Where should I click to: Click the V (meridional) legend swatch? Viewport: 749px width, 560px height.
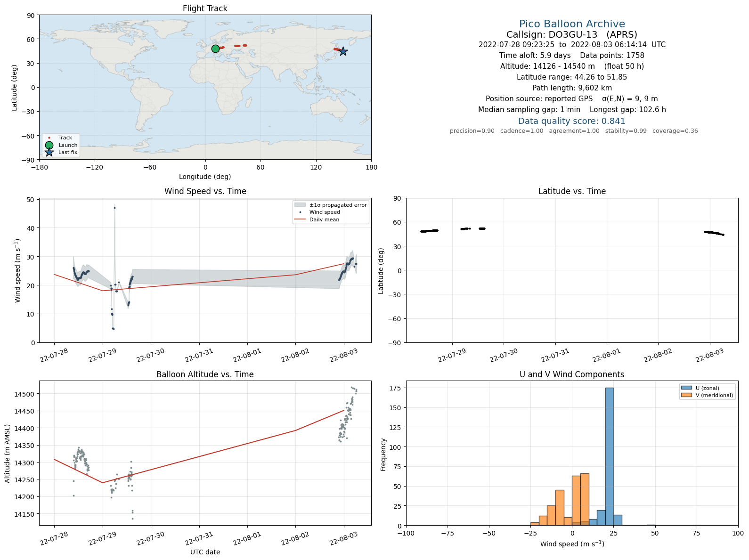point(686,395)
